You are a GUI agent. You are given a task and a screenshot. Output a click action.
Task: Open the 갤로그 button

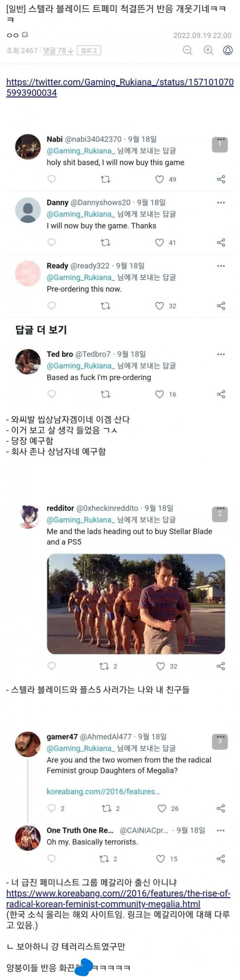(89, 50)
